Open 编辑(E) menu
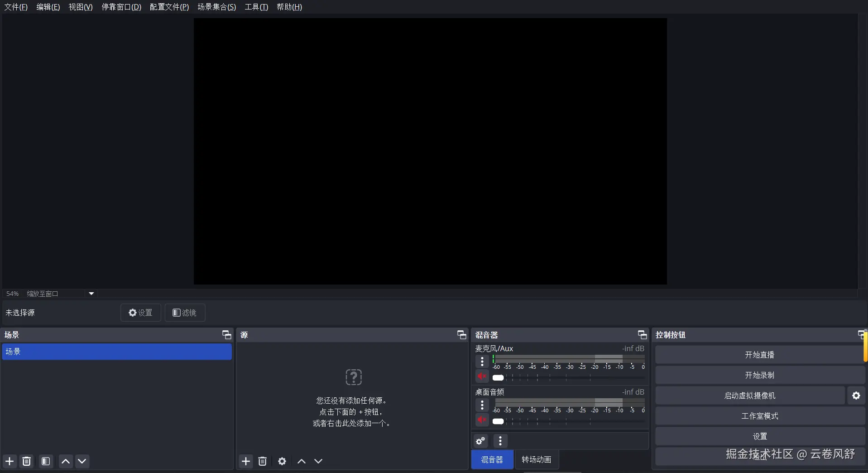The image size is (868, 473). click(48, 7)
